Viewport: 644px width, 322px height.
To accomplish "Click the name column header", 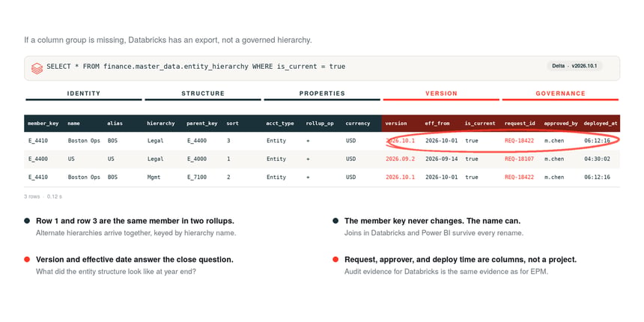I will pyautogui.click(x=73, y=124).
